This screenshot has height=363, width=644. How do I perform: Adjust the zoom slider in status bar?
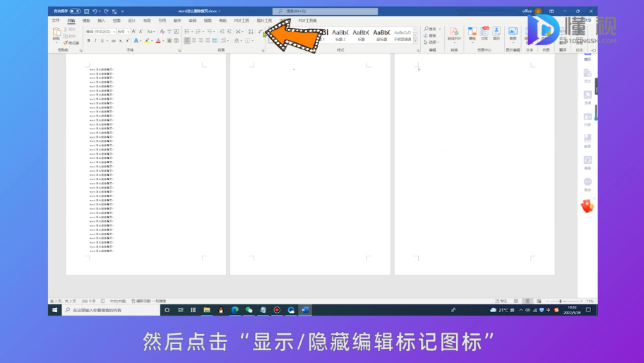(x=561, y=301)
